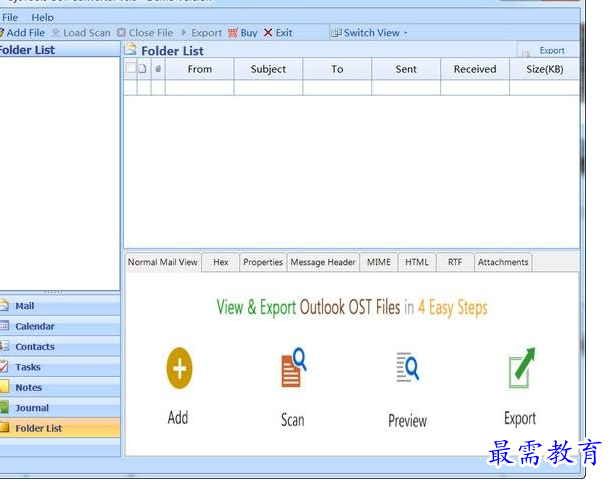Click the Add File label in toolbar

point(26,33)
